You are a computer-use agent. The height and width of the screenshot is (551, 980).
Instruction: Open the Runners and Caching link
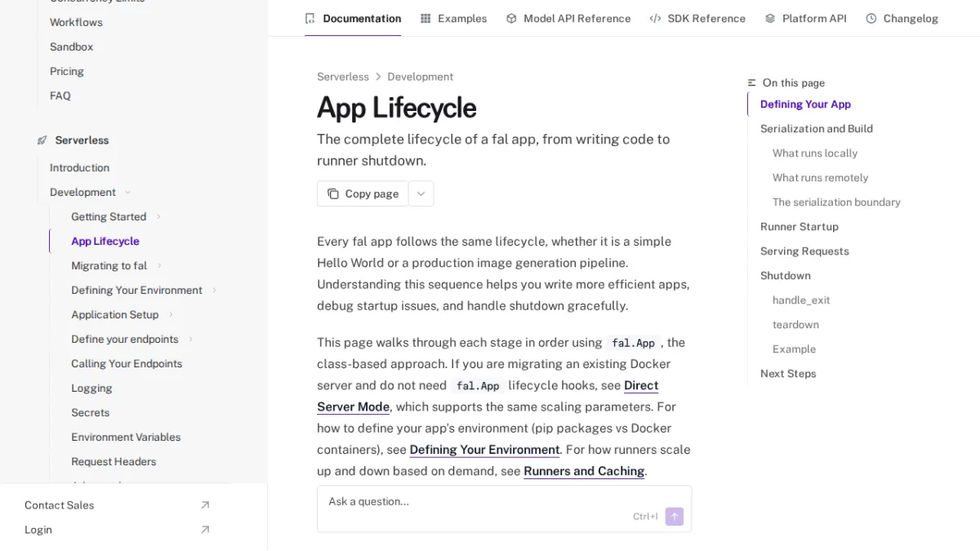click(584, 471)
